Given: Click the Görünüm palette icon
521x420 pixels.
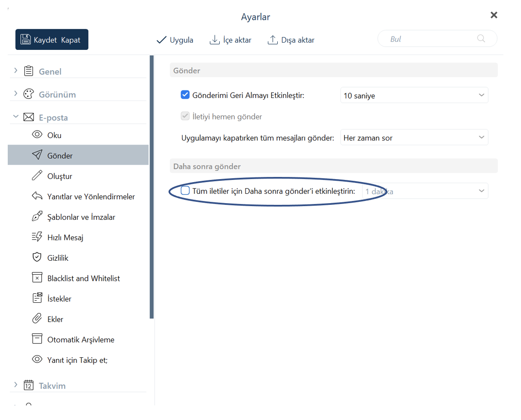Looking at the screenshot, I should pyautogui.click(x=28, y=94).
